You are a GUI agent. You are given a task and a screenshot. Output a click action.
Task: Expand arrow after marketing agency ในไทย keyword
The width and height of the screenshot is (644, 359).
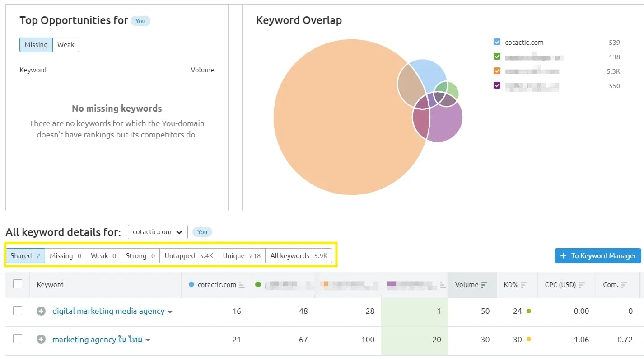pyautogui.click(x=148, y=340)
